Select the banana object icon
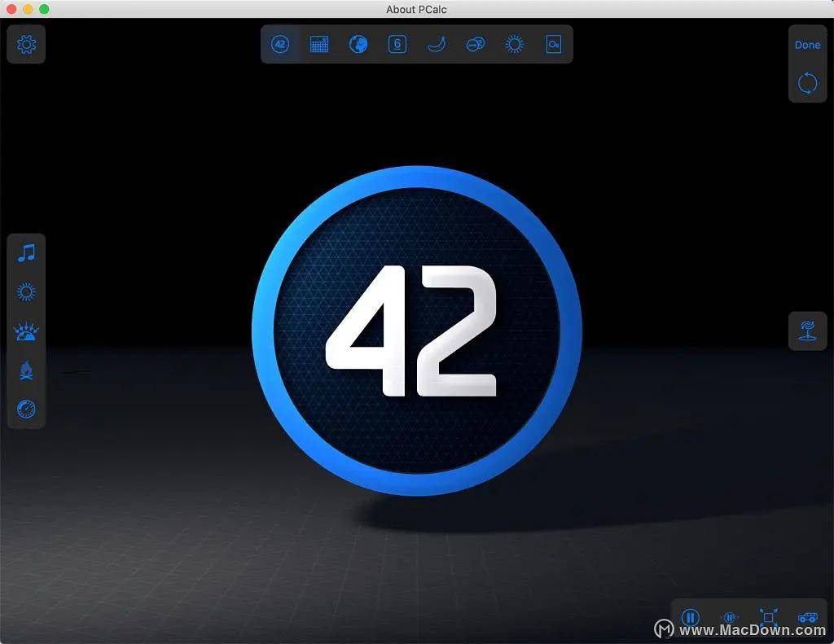834x644 pixels. pyautogui.click(x=437, y=45)
